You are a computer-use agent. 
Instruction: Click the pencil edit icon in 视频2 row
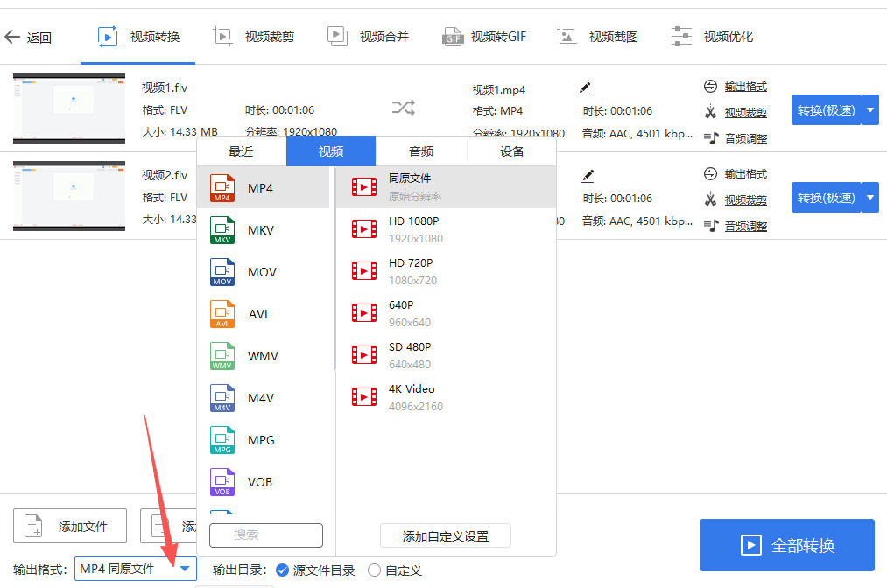pyautogui.click(x=588, y=176)
